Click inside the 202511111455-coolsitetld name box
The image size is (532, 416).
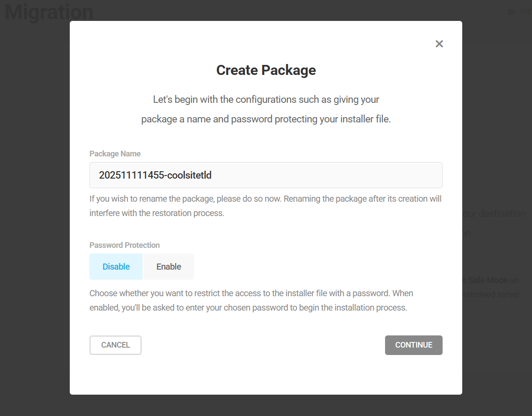[266, 175]
